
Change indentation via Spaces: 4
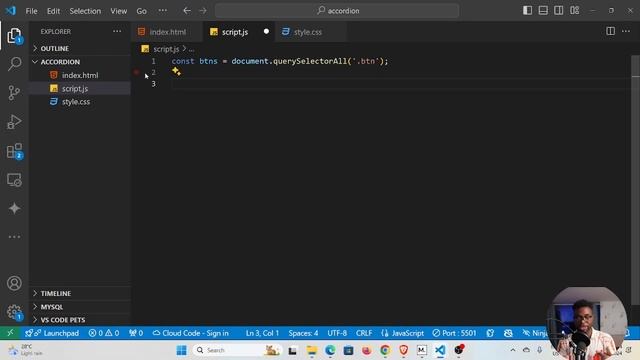tap(303, 333)
